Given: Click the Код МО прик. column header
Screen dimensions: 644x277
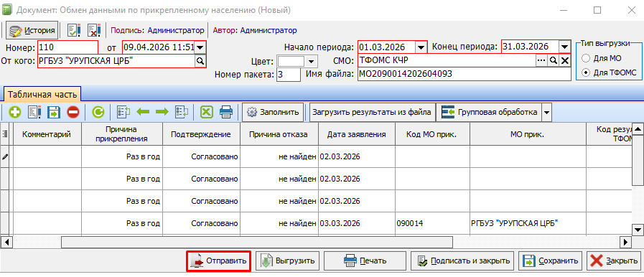Looking at the screenshot, I should (x=432, y=133).
